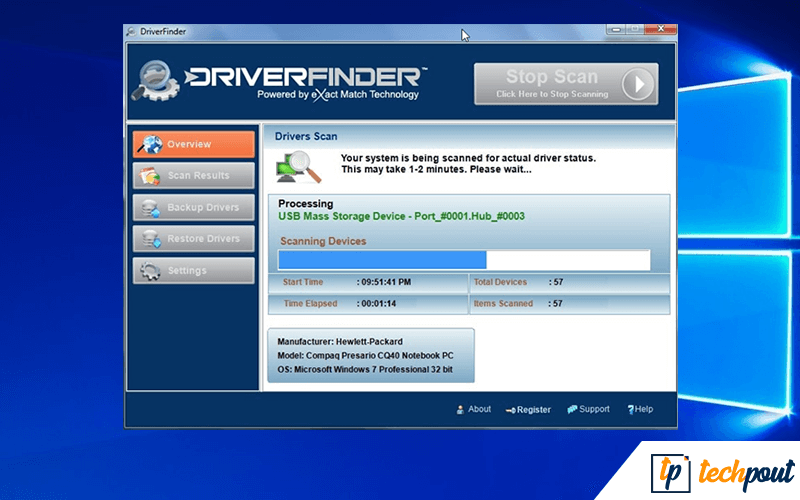The image size is (800, 500).
Task: Click the DriverFinder title bar icon
Action: pyautogui.click(x=132, y=32)
